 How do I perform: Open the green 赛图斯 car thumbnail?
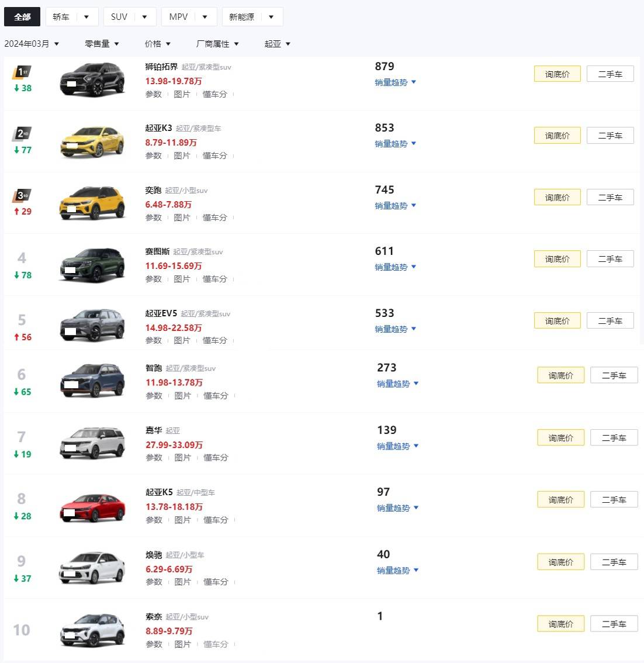tap(92, 265)
